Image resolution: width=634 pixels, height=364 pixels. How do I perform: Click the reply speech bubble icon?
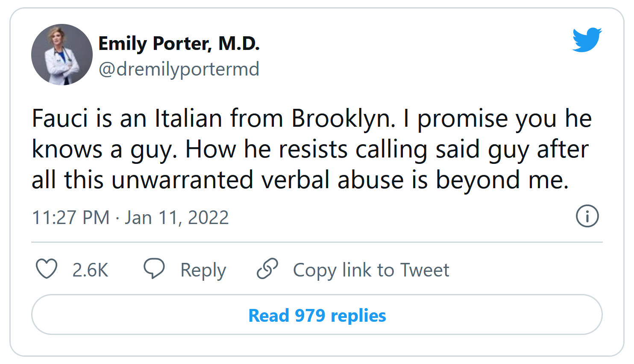[154, 269]
